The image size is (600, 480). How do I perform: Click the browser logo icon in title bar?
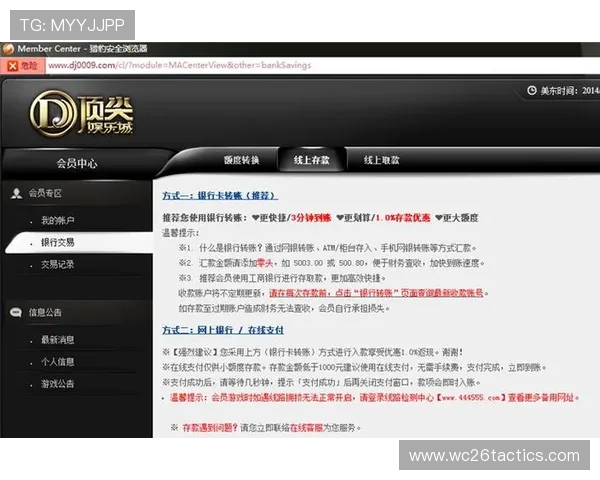(x=8, y=49)
